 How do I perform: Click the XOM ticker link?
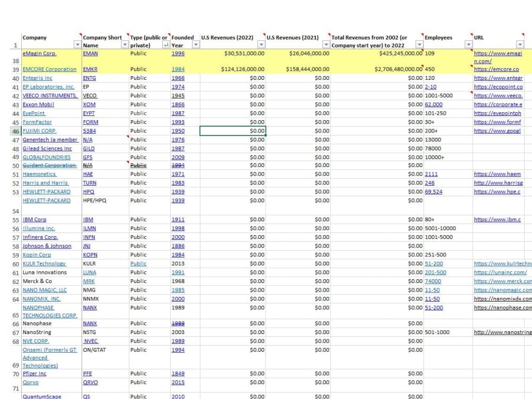click(89, 104)
